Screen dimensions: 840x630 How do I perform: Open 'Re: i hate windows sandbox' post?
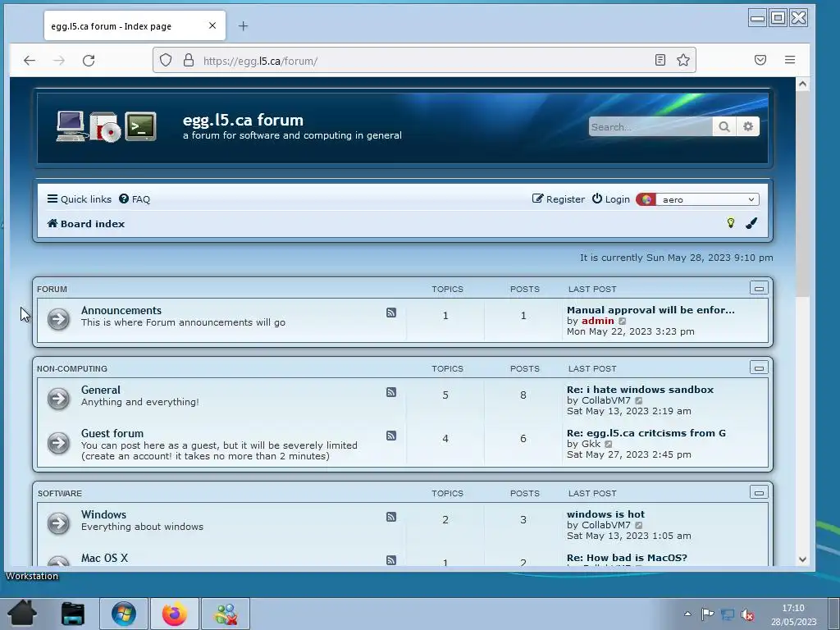(x=640, y=390)
